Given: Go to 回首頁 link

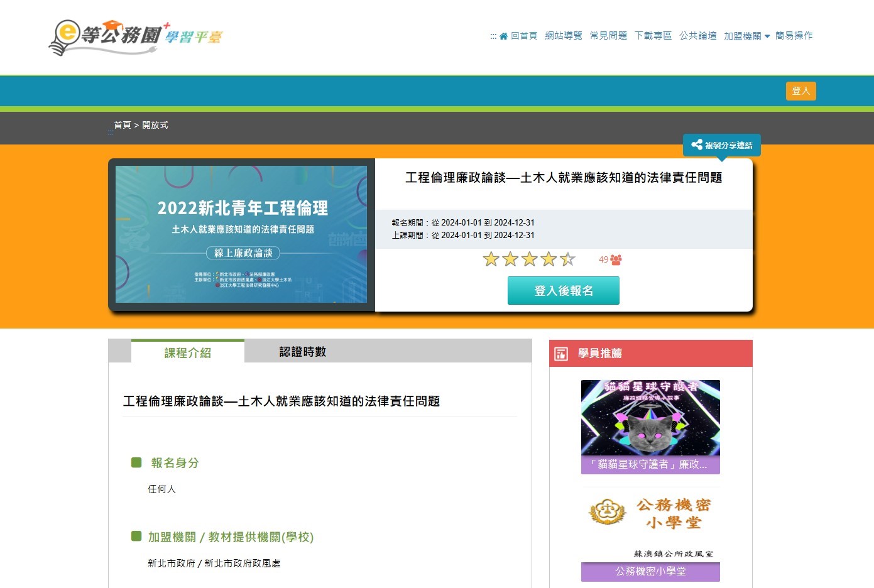Looking at the screenshot, I should [524, 36].
